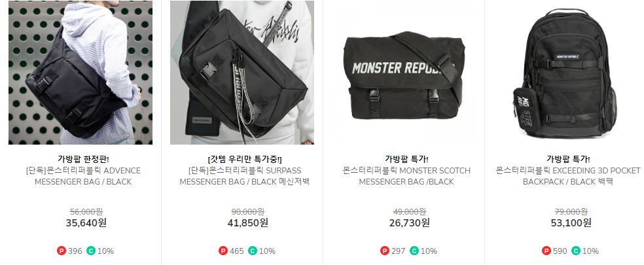644x265 pixels.
Task: Click red P point icon showing 297
Action: pos(384,251)
